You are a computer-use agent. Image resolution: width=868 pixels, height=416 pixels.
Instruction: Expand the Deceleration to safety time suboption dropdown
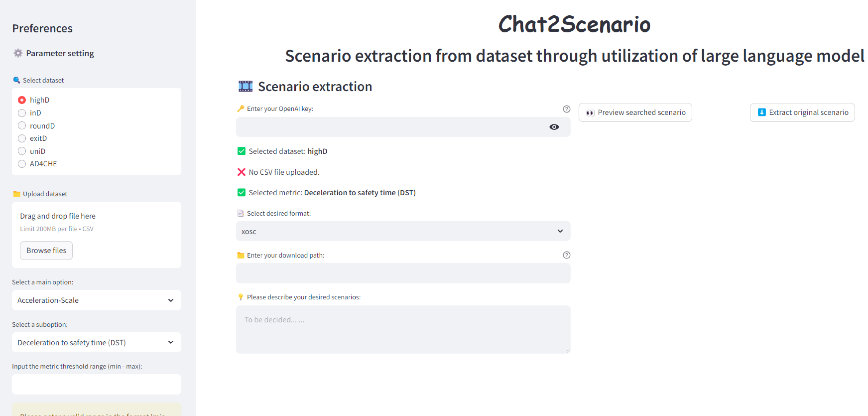tap(96, 342)
